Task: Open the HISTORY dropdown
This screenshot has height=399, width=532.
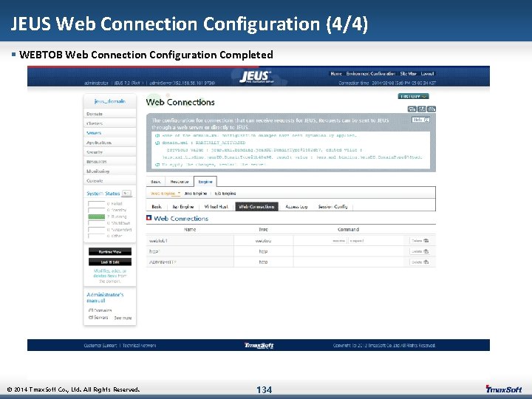Action: point(413,96)
